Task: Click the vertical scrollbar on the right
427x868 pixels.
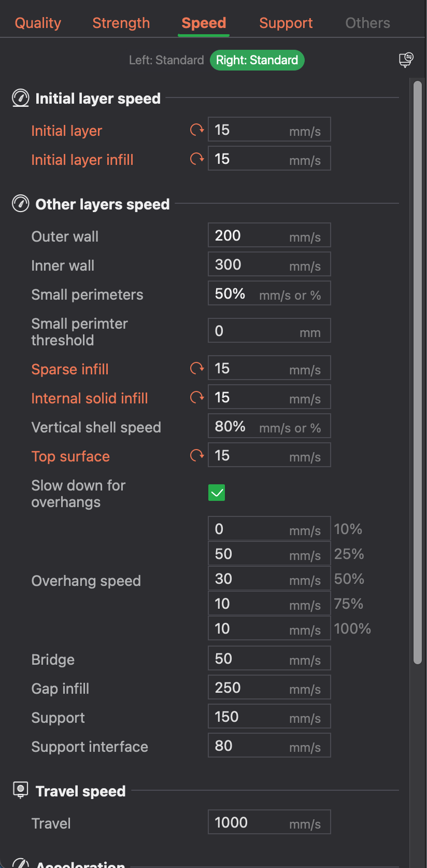Action: [418, 372]
